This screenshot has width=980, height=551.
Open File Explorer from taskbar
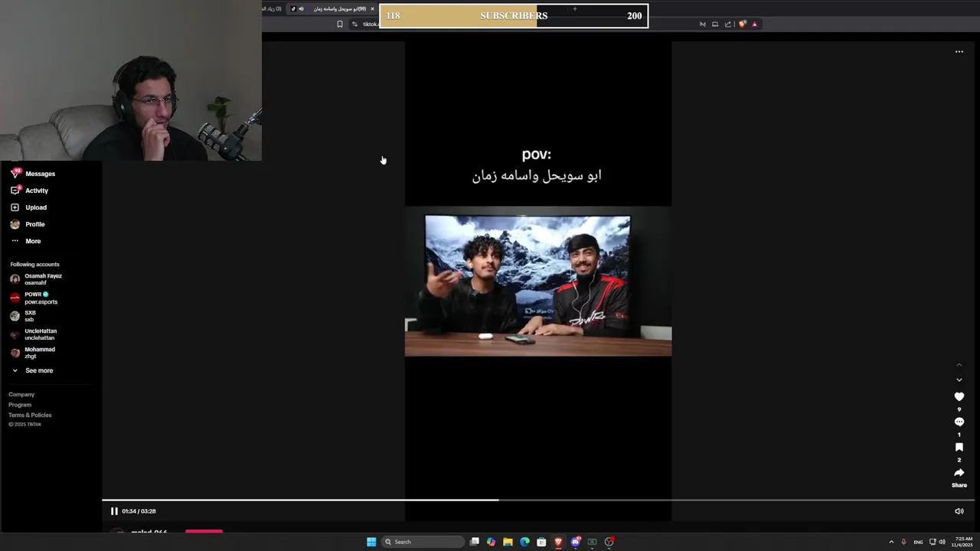pyautogui.click(x=508, y=542)
